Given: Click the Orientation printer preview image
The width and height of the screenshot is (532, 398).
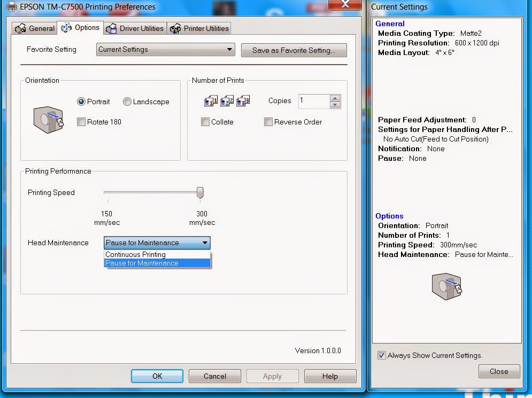Looking at the screenshot, I should (49, 120).
